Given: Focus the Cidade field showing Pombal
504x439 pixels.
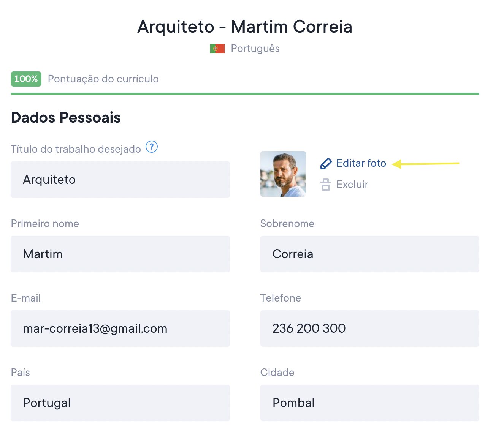Looking at the screenshot, I should [x=369, y=403].
